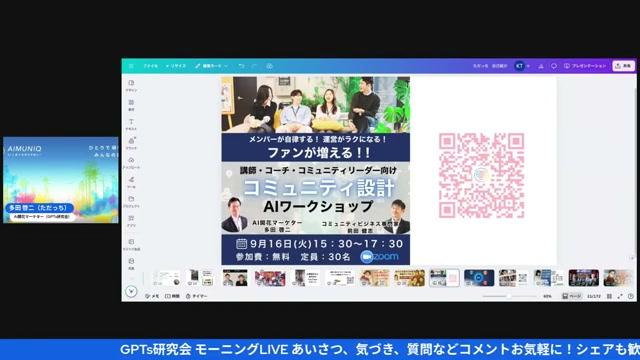The width and height of the screenshot is (640, 360).
Task: Click the KT user avatar
Action: (519, 66)
